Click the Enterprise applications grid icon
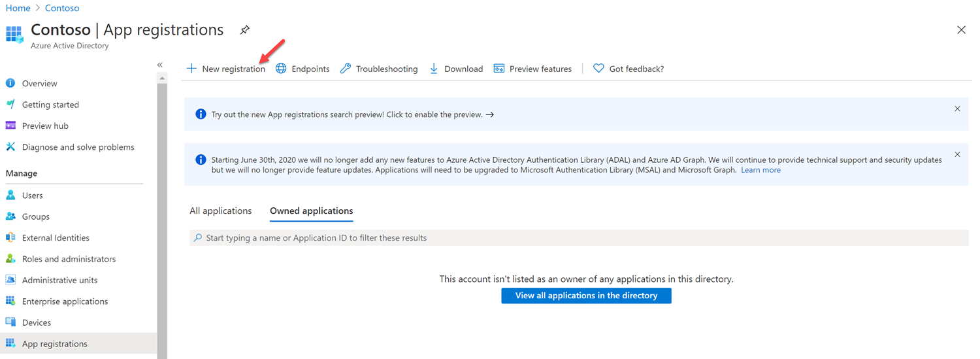The width and height of the screenshot is (980, 359). pos(10,301)
